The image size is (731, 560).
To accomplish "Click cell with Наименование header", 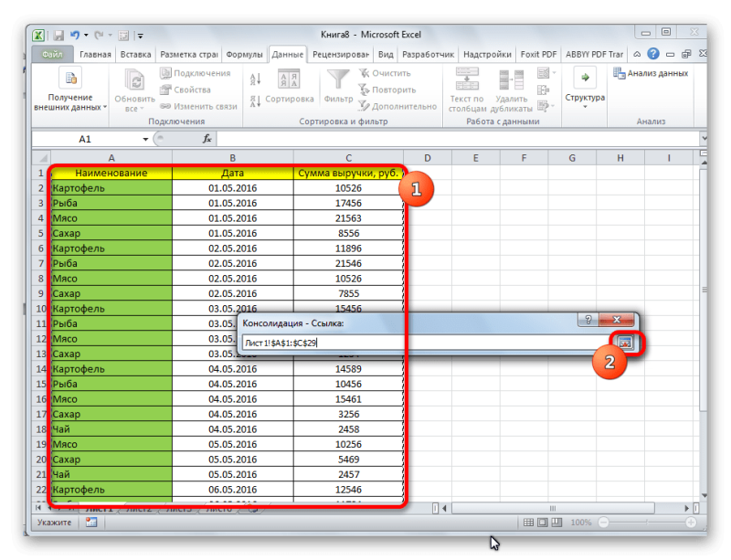I will click(111, 173).
